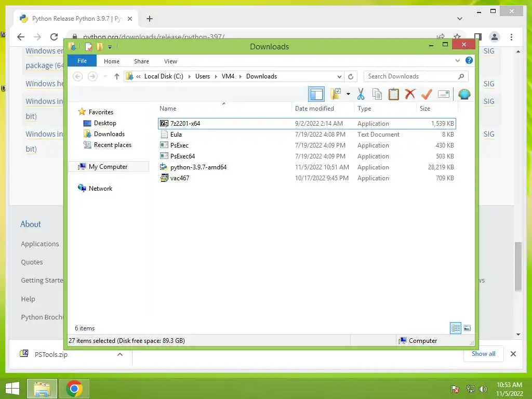Click VM4 in the address breadcrumb
This screenshot has height=399, width=532.
click(x=228, y=76)
